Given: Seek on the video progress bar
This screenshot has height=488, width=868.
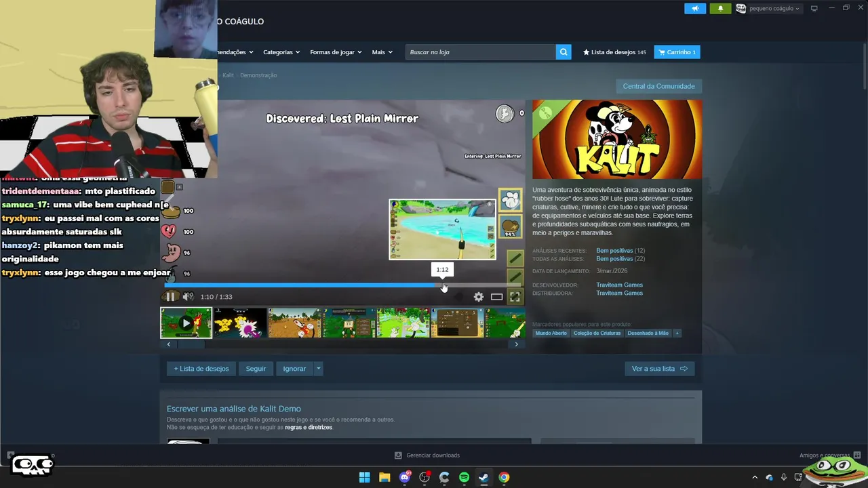Looking at the screenshot, I should 342,285.
